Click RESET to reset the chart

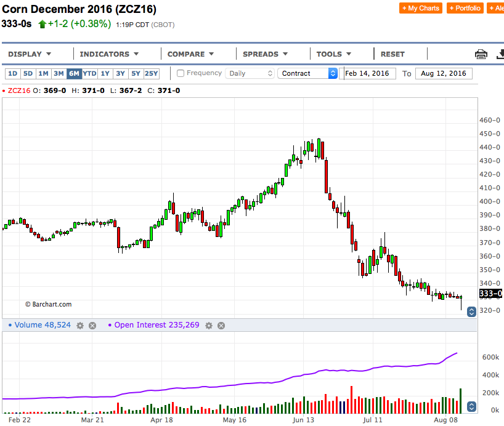click(x=392, y=54)
